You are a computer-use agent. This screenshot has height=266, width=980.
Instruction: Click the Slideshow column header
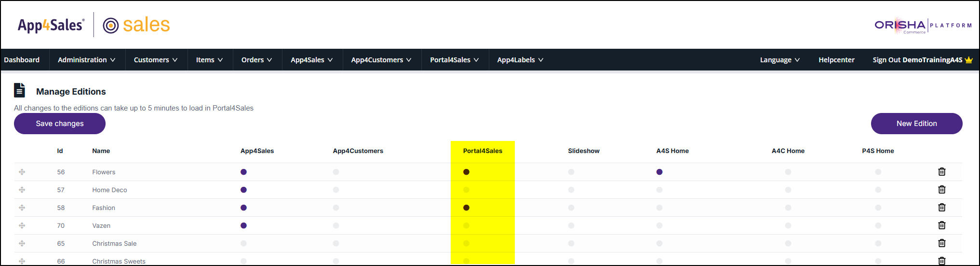(584, 151)
